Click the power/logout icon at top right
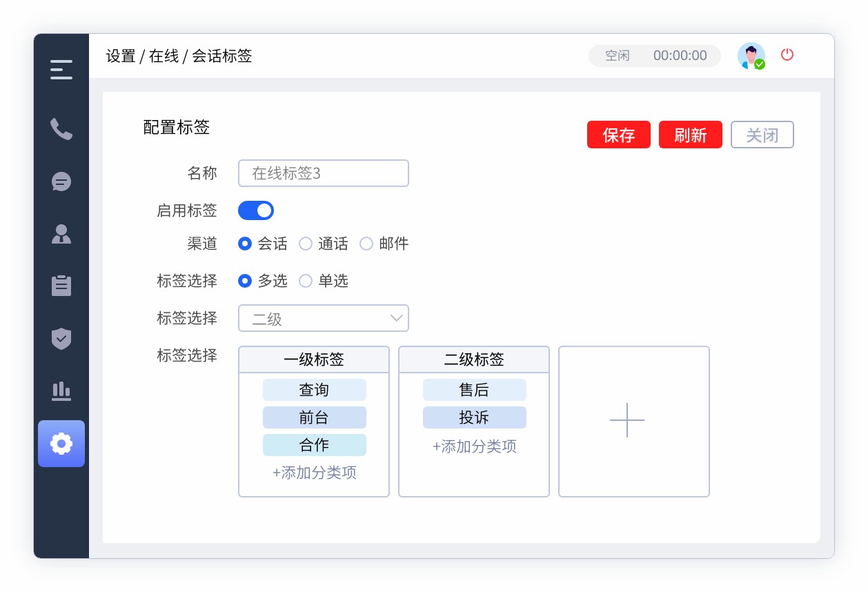 coord(787,54)
